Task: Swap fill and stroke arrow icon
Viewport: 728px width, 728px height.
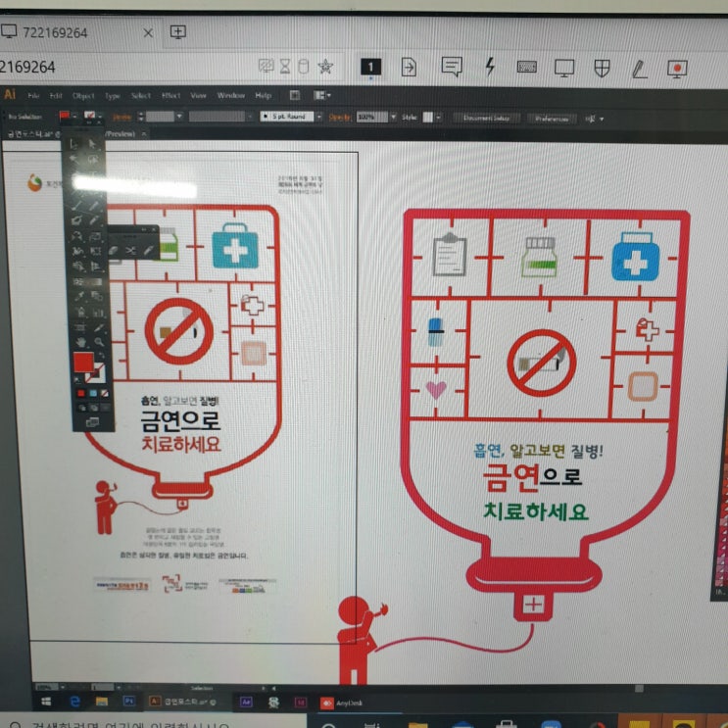Action: 102,355
